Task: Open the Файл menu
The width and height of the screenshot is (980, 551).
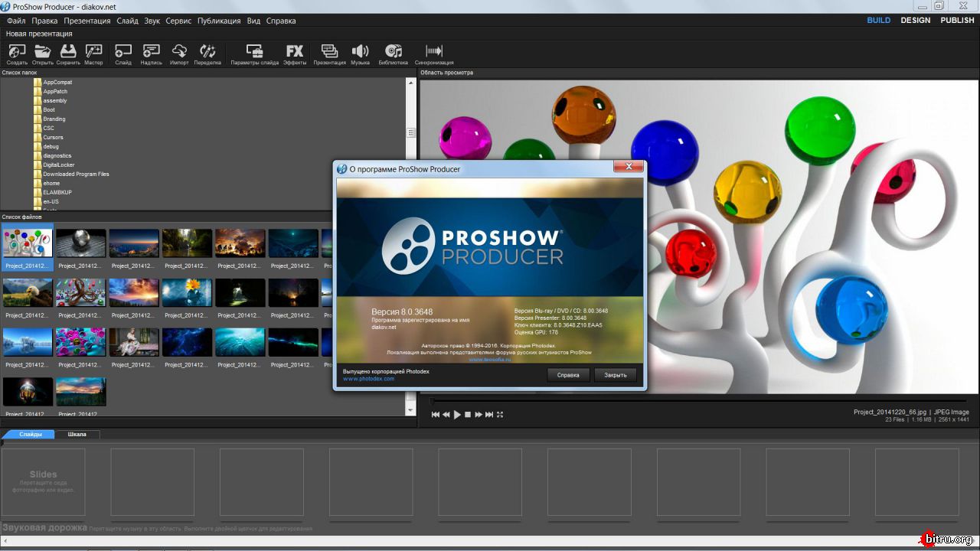Action: (x=16, y=21)
